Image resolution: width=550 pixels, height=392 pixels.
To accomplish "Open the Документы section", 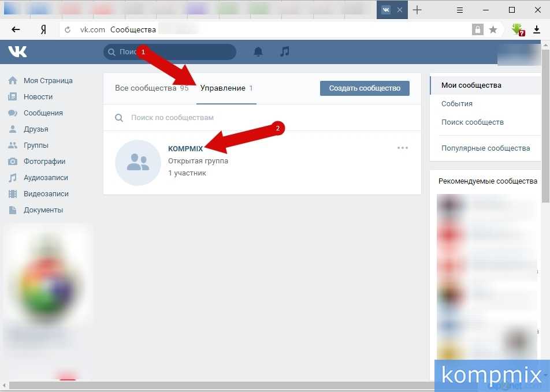I will click(x=43, y=210).
